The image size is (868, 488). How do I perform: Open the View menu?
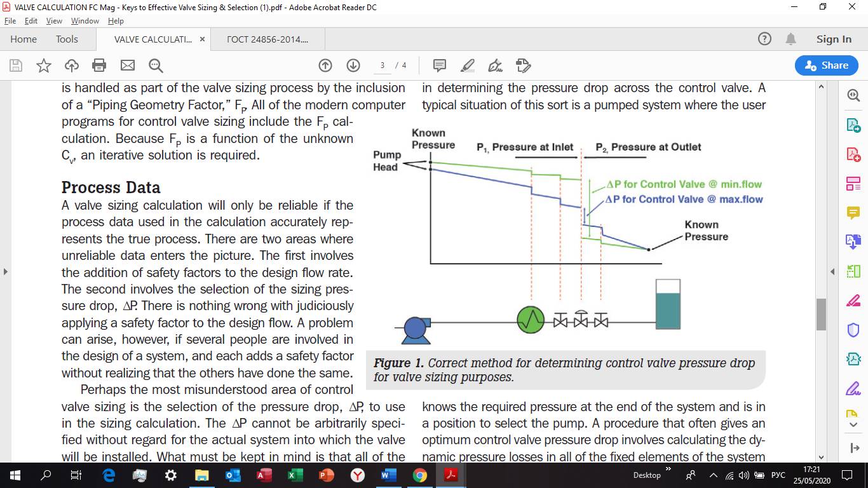click(54, 20)
